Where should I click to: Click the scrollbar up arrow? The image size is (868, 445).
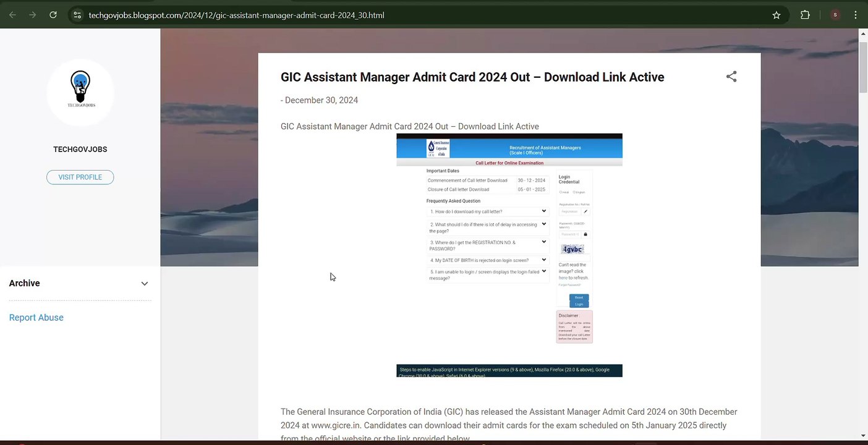[x=863, y=33]
